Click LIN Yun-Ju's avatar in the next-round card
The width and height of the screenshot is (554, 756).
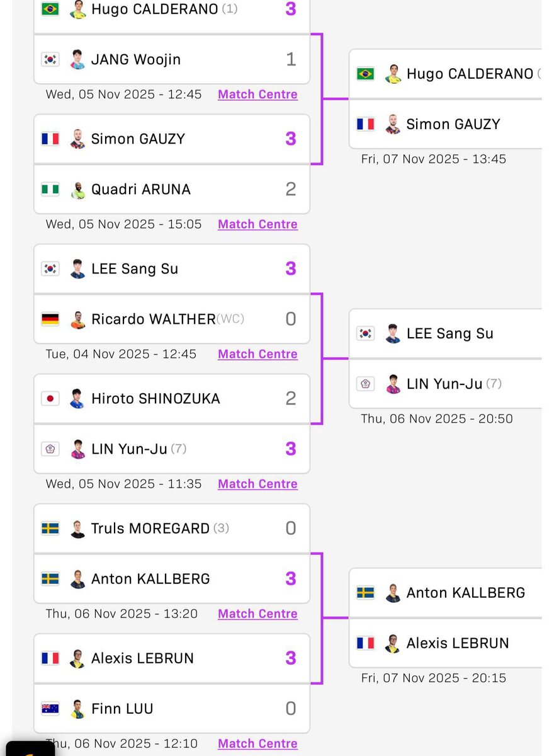pyautogui.click(x=393, y=384)
